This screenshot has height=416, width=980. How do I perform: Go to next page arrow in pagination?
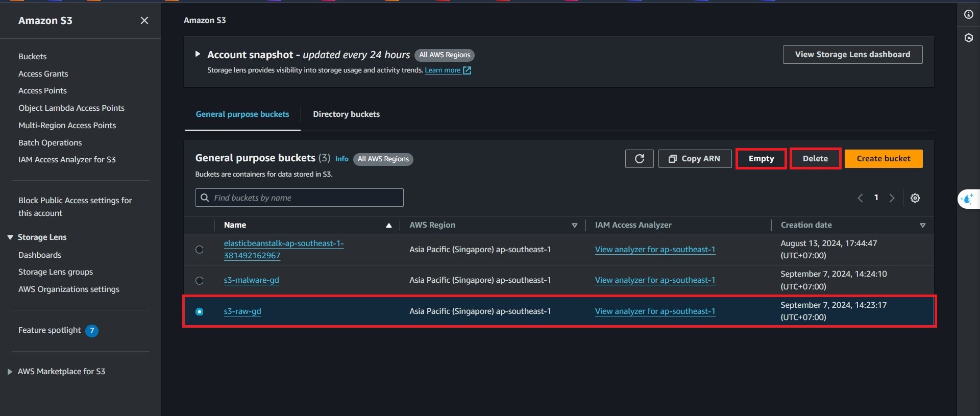click(892, 198)
